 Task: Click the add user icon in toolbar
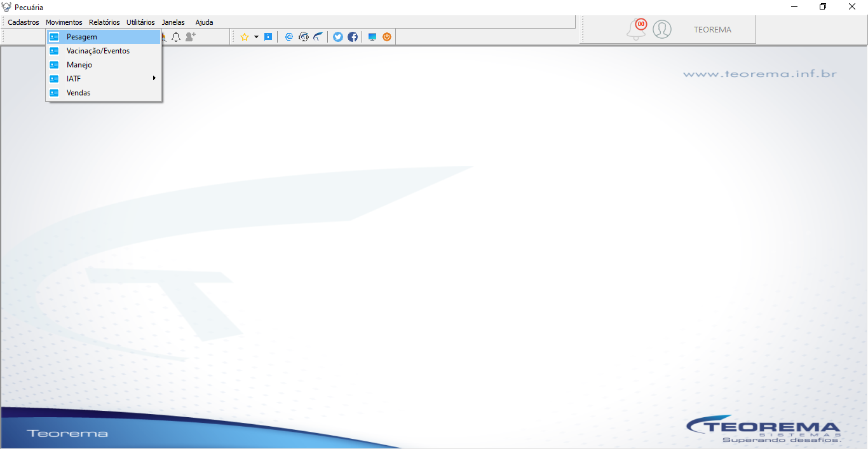[191, 37]
